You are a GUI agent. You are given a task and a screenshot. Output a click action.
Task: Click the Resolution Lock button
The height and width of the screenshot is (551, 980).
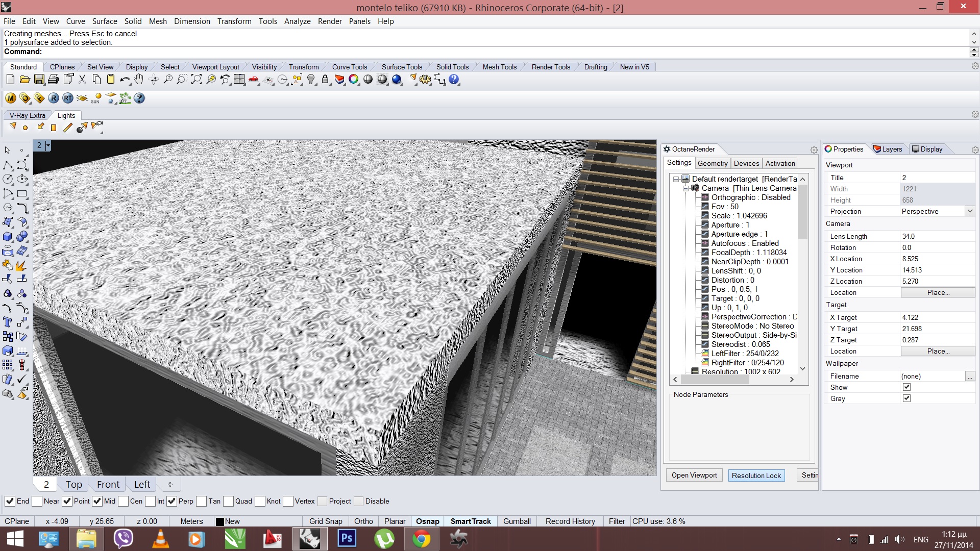pyautogui.click(x=756, y=475)
